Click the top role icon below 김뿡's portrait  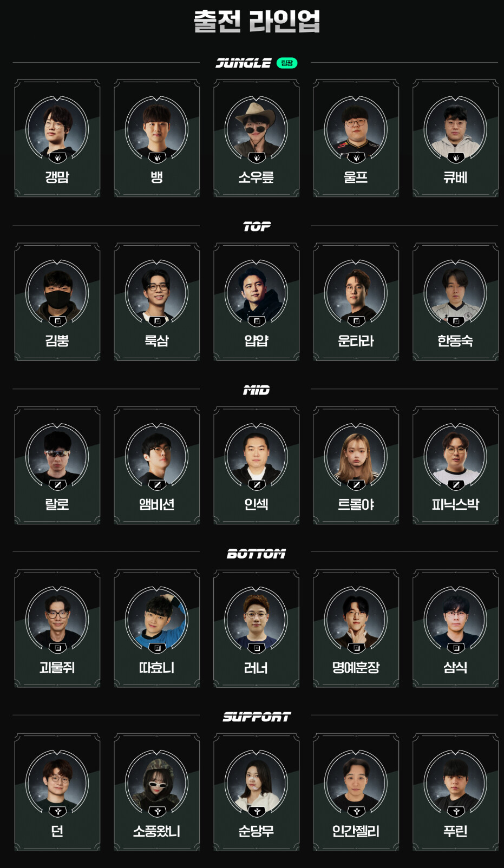pyautogui.click(x=57, y=321)
